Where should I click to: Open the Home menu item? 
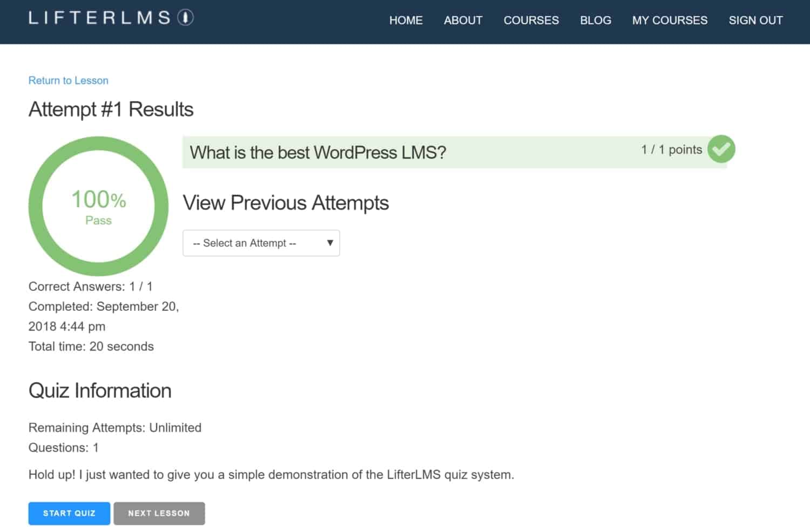(x=406, y=21)
